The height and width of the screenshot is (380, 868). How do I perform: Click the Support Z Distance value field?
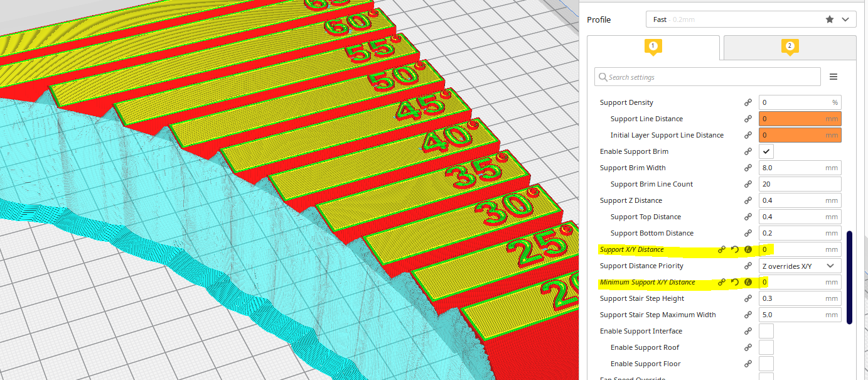pos(800,200)
